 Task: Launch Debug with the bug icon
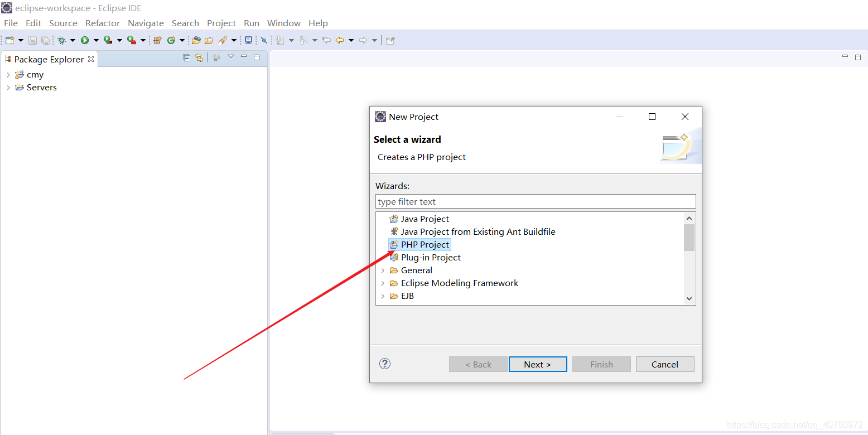coord(61,40)
